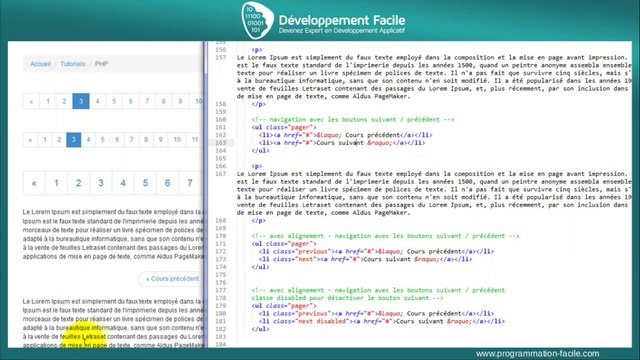Click « arrow in small middle pagination
The width and height of the screenshot is (640, 360).
[x=30, y=140]
